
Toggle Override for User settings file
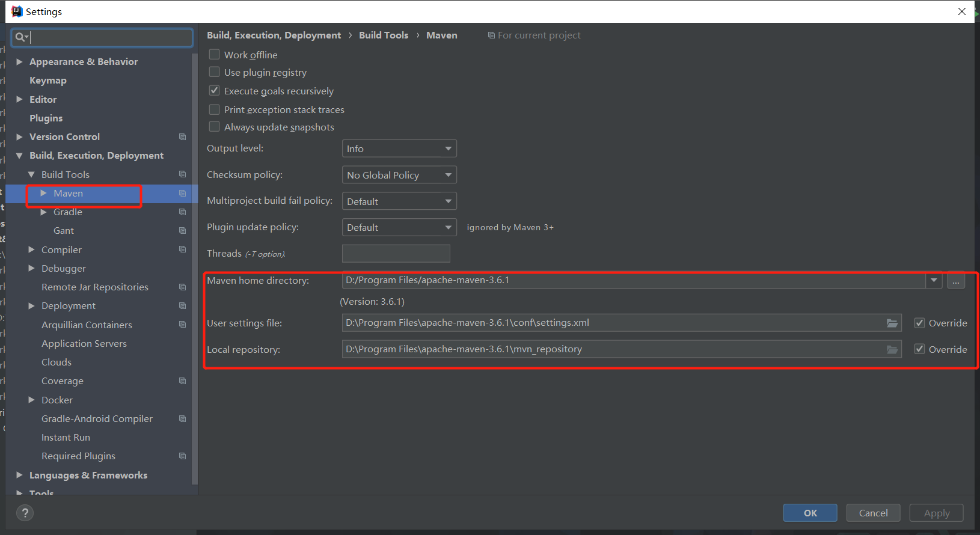point(919,323)
